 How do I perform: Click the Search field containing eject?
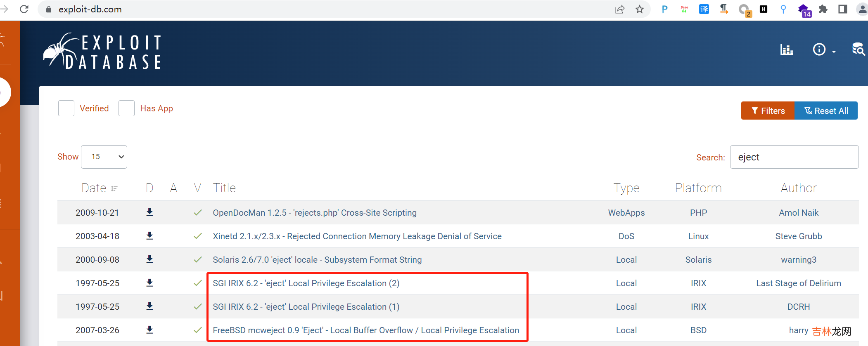tap(794, 157)
